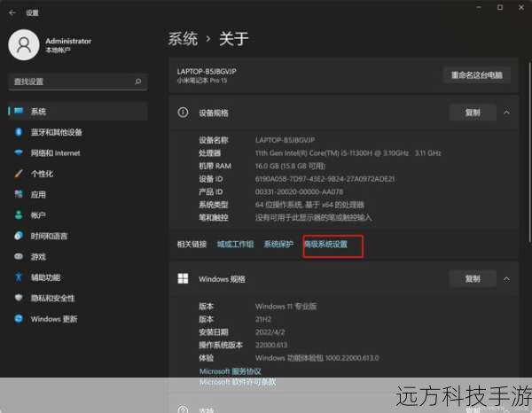Open the 高级系统设置 link
This screenshot has width=532, height=413.
coord(326,244)
